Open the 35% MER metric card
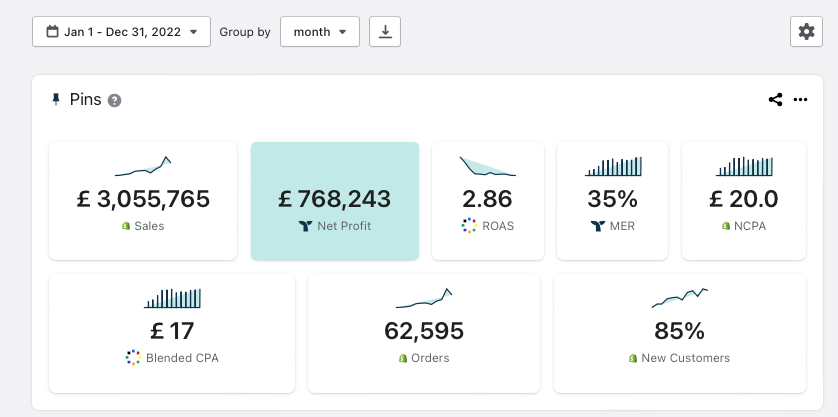The width and height of the screenshot is (838, 417). [x=612, y=200]
